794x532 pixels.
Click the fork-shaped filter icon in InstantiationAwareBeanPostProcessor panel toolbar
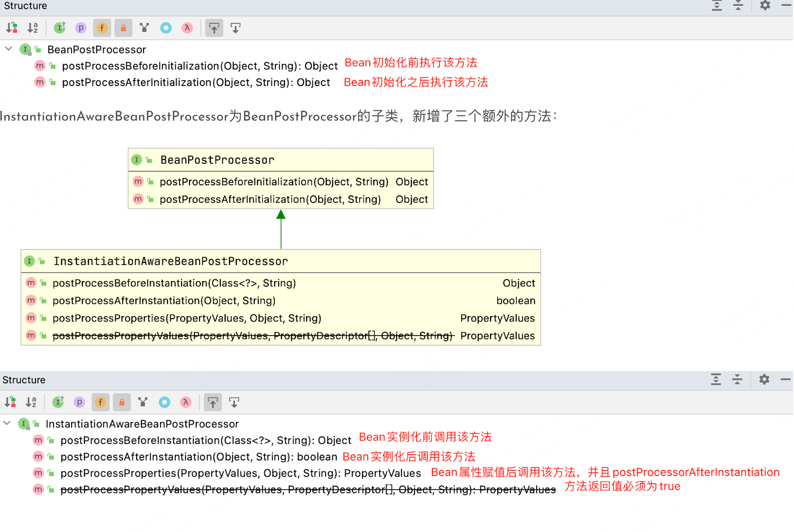click(143, 402)
